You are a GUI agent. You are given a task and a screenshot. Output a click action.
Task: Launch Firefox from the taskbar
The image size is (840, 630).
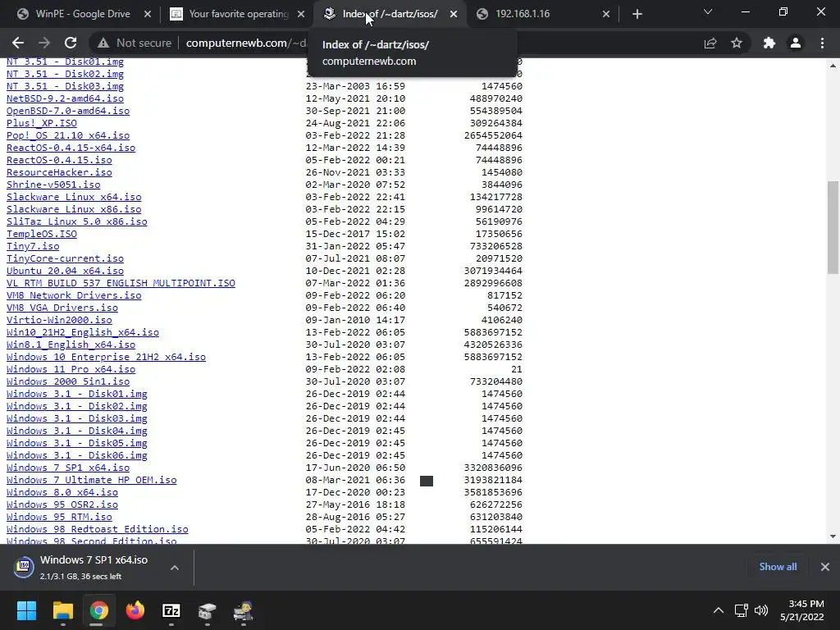pyautogui.click(x=135, y=610)
